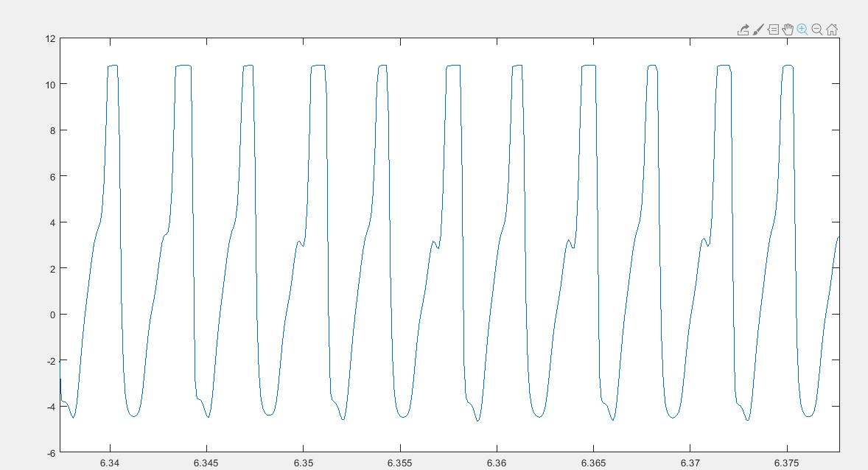This screenshot has width=868, height=470.
Task: Click the x-axis tick label 6.36
Action: pos(497,463)
